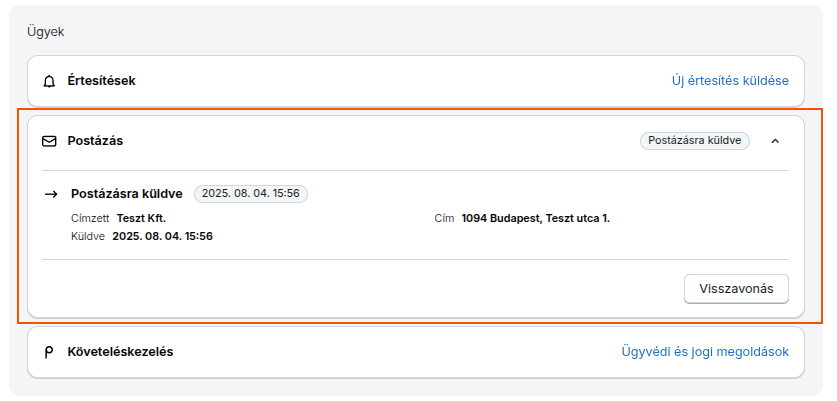837x401 pixels.
Task: Select the Követeléskezelés section title
Action: 120,352
